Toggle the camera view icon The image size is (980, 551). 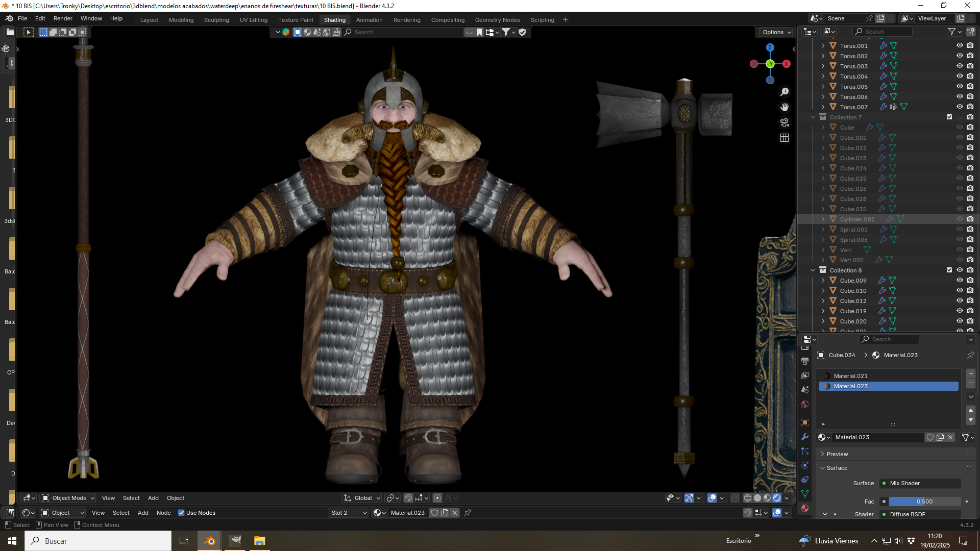tap(785, 122)
